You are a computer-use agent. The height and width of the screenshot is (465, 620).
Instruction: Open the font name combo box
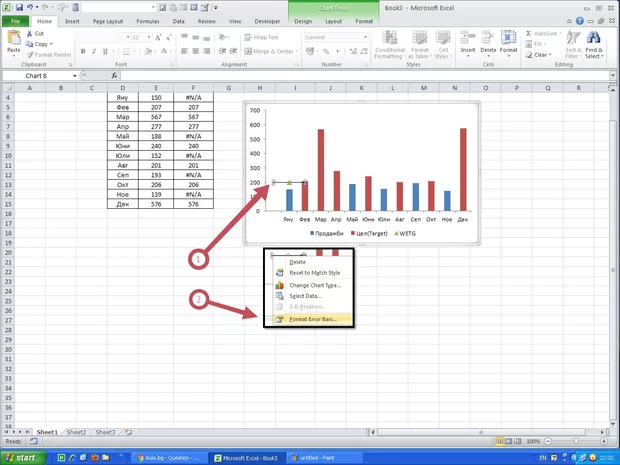pos(104,37)
